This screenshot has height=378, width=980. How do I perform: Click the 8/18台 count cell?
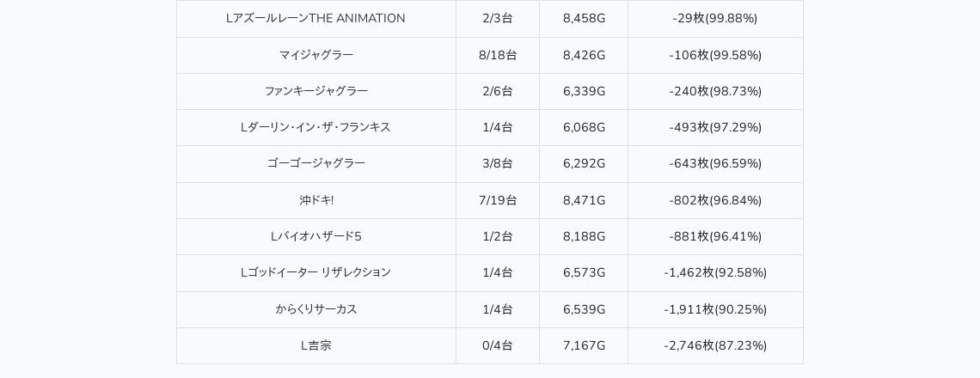tap(498, 55)
